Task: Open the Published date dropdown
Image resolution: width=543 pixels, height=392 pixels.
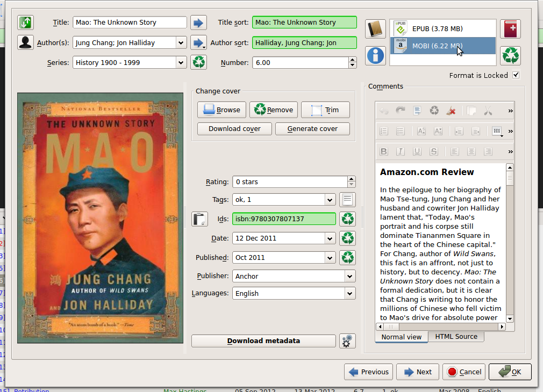Action: [330, 258]
